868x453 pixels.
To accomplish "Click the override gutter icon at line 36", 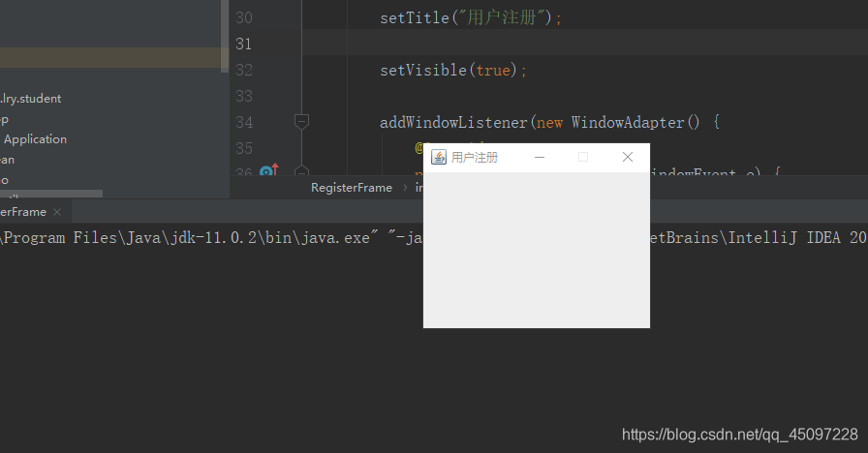I will [269, 170].
